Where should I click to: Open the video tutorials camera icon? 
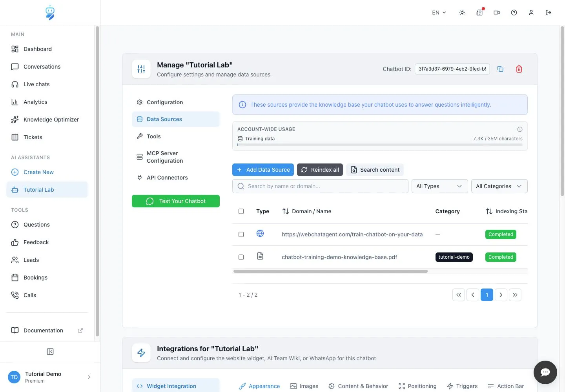[497, 13]
